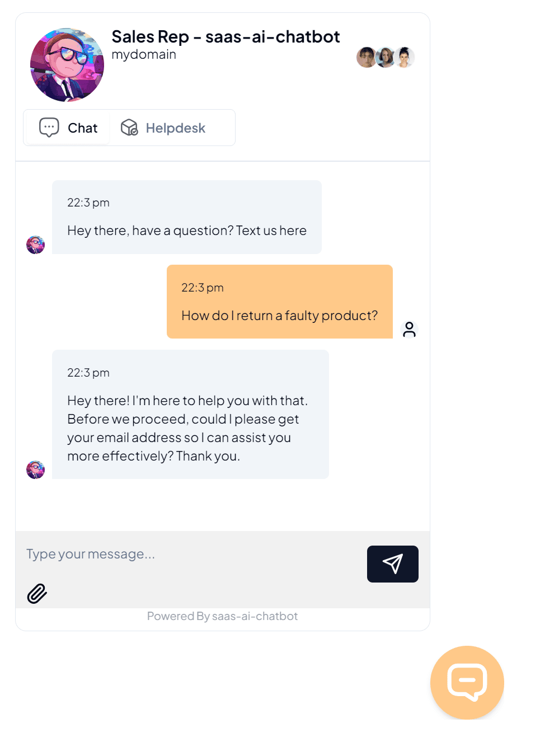Open the Powered By saas-ai-chatbot link
Viewport: 540px width, 756px height.
coord(222,616)
